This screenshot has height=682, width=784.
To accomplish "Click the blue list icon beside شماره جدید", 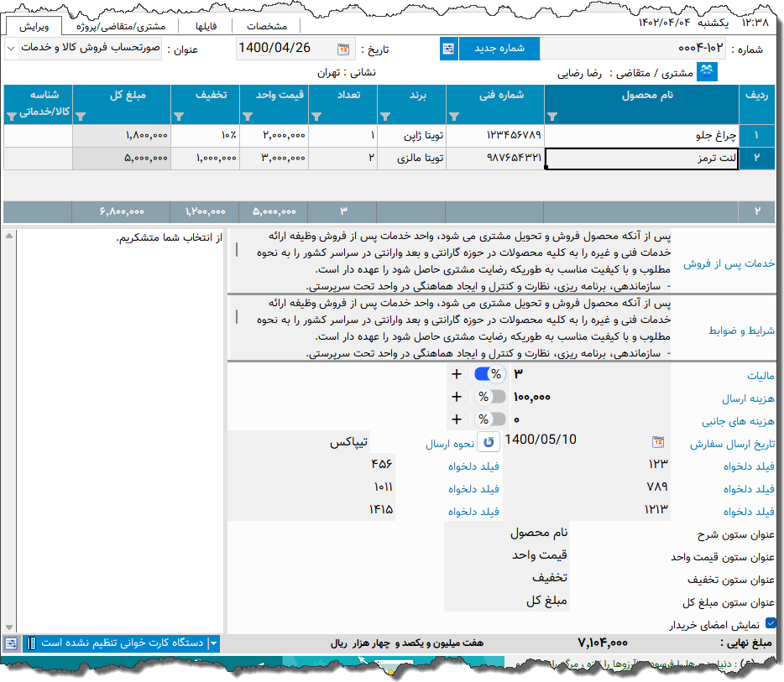I will pyautogui.click(x=448, y=49).
